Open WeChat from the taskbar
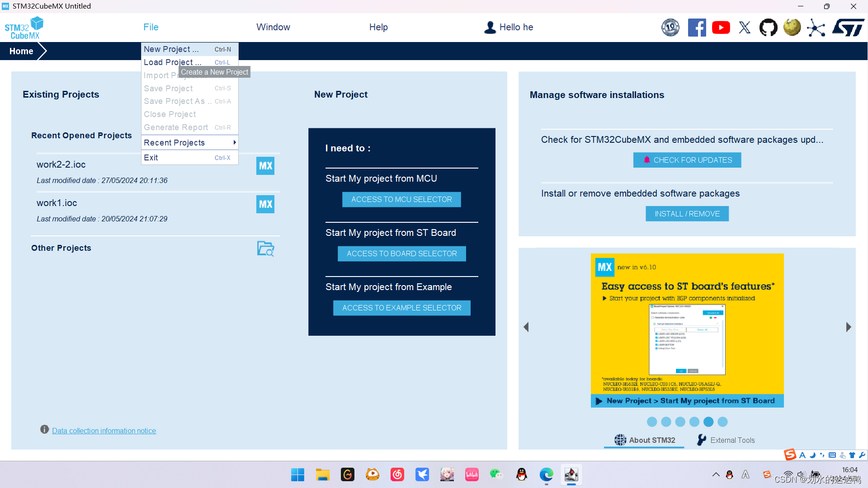Screen dimensions: 868x488 496,474
